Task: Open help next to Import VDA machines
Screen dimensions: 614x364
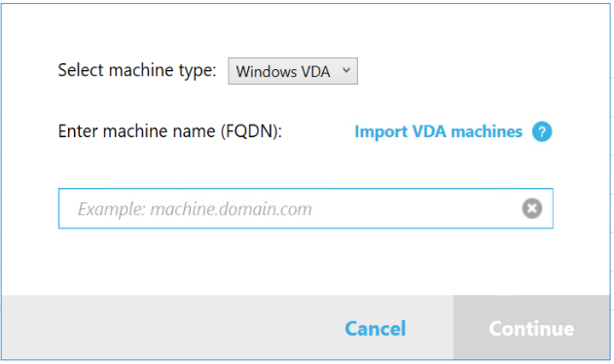Action: [x=542, y=131]
